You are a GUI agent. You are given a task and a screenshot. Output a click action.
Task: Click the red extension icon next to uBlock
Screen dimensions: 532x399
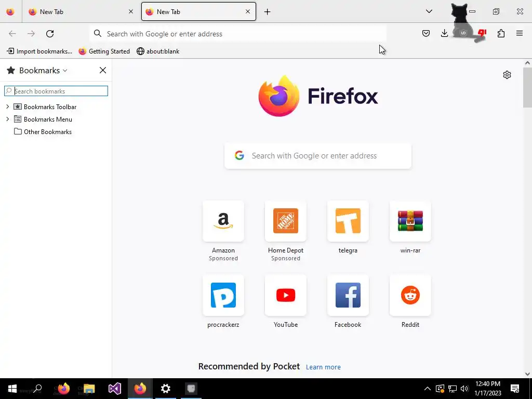click(x=482, y=33)
